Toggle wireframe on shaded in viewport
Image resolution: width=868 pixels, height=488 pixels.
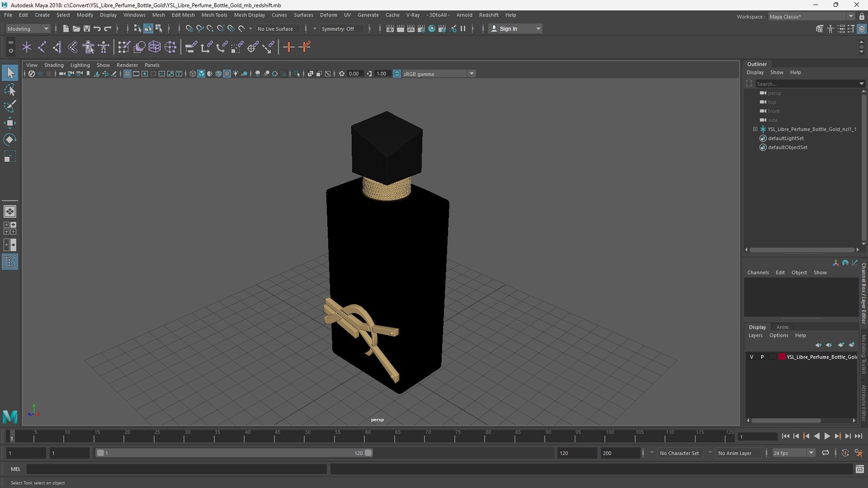click(218, 74)
